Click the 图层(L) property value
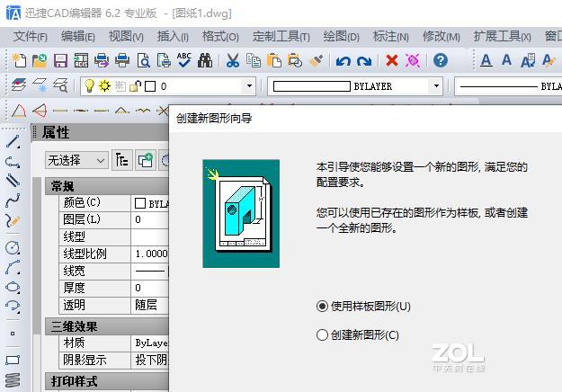The height and width of the screenshot is (392, 562). point(150,219)
